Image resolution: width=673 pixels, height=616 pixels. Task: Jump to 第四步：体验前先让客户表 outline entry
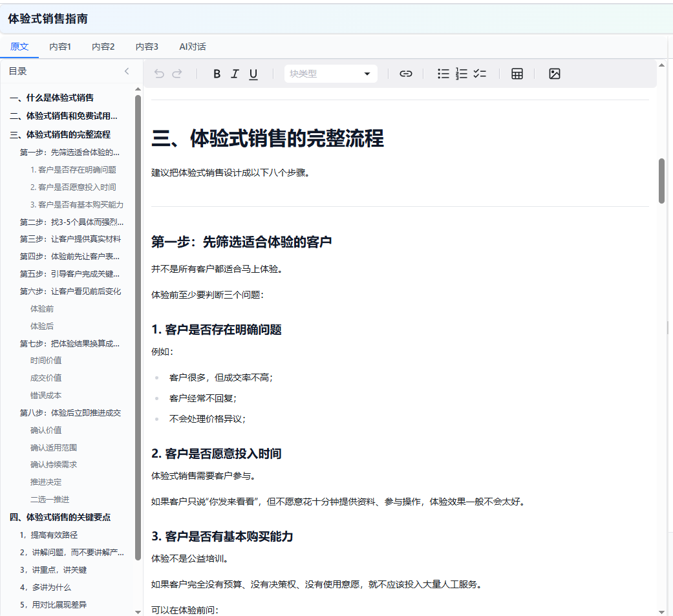click(x=70, y=257)
